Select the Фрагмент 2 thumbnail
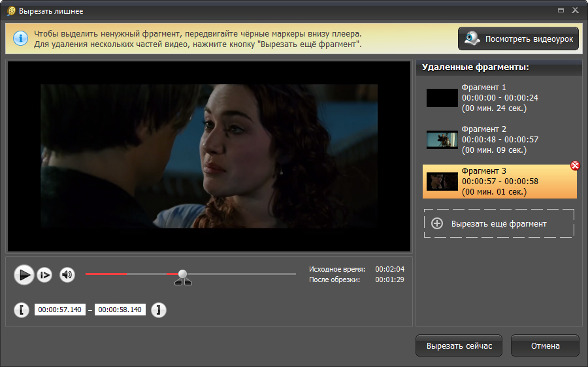 [442, 140]
